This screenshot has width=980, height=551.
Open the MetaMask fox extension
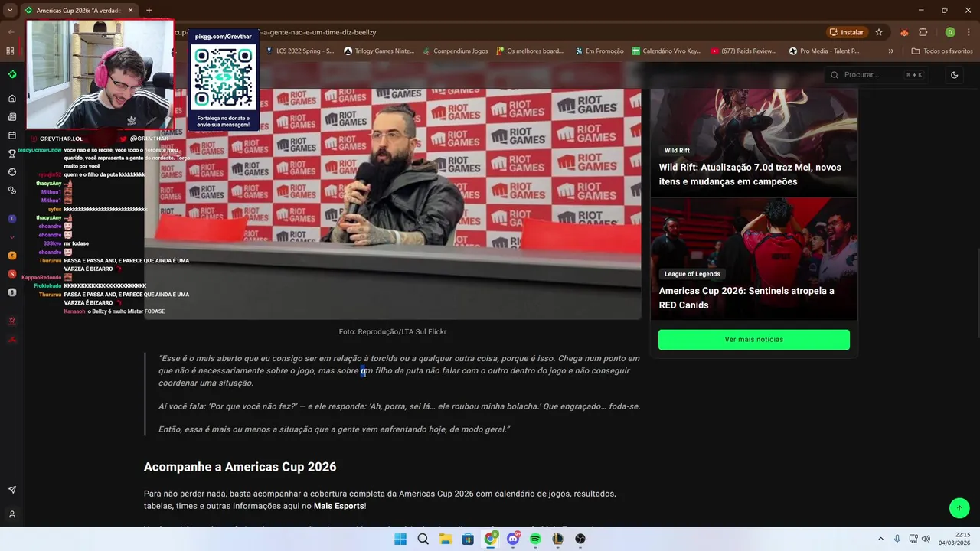904,32
